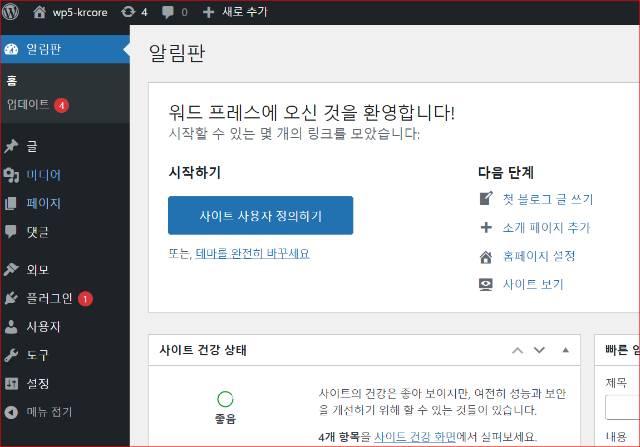Open the 글 posts menu
Image resolution: width=640 pixels, height=447 pixels.
click(32, 146)
